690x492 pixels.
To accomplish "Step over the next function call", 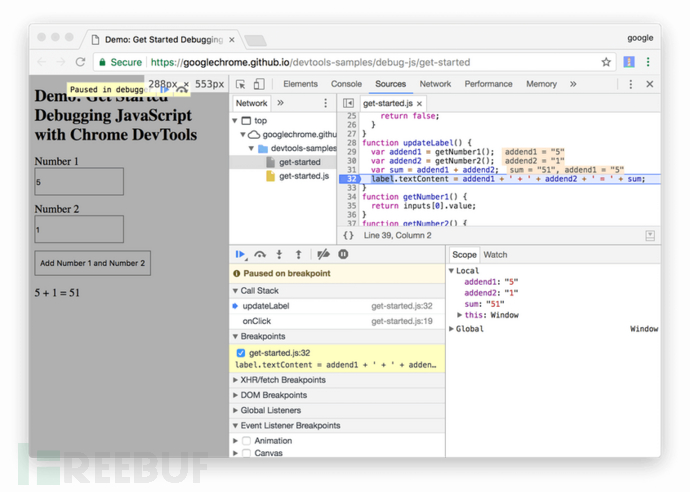I will point(260,255).
